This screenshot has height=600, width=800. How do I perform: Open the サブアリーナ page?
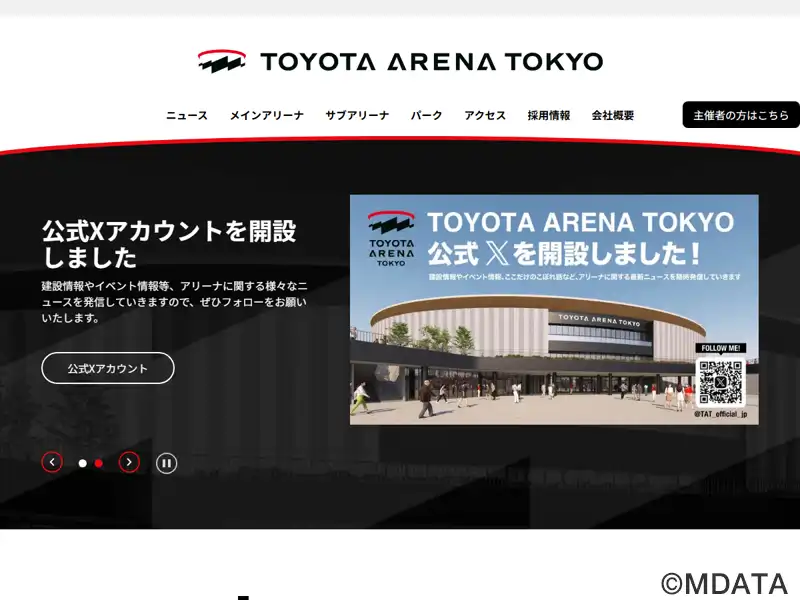tap(357, 115)
